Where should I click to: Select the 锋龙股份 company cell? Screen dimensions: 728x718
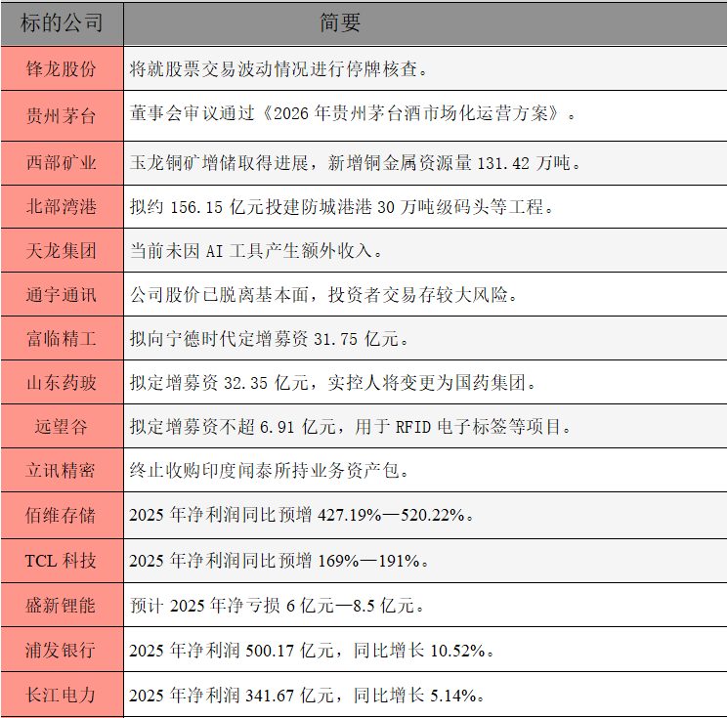[x=62, y=69]
